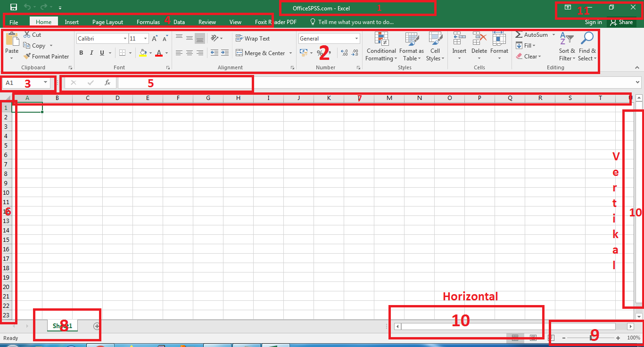Image resolution: width=644 pixels, height=347 pixels.
Task: Click the Insert Function fx icon
Action: [x=107, y=83]
